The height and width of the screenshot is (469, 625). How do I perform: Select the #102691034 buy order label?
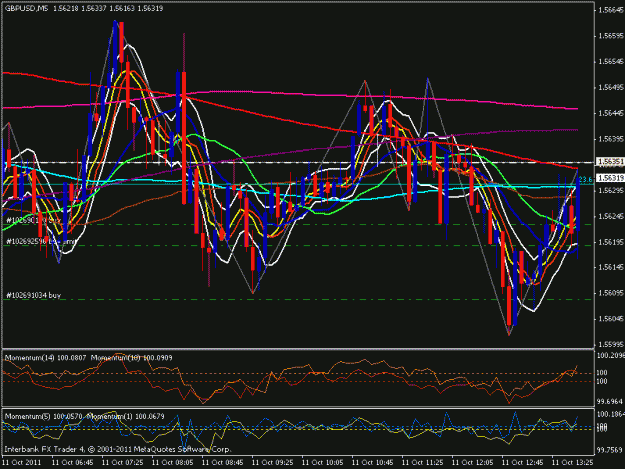(33, 295)
